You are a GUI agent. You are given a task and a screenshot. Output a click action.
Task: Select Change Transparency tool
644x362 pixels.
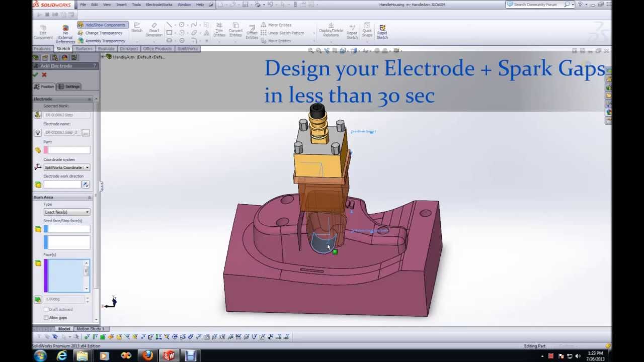click(100, 33)
